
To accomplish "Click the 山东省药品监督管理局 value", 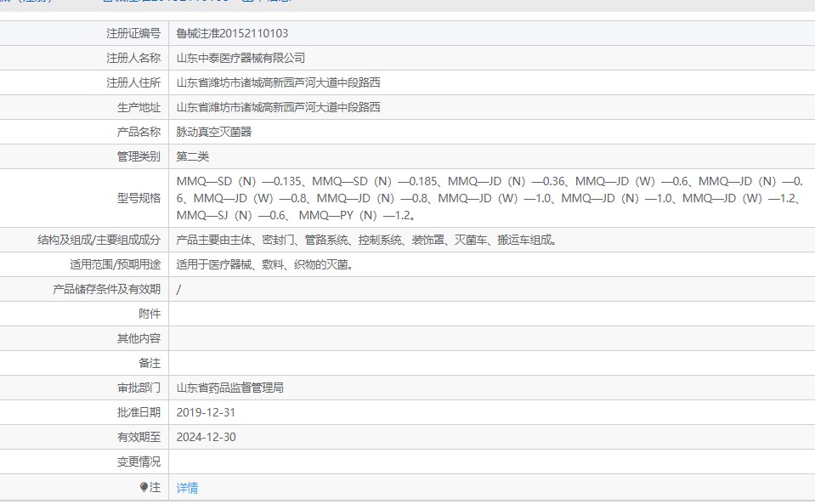I will tap(230, 388).
